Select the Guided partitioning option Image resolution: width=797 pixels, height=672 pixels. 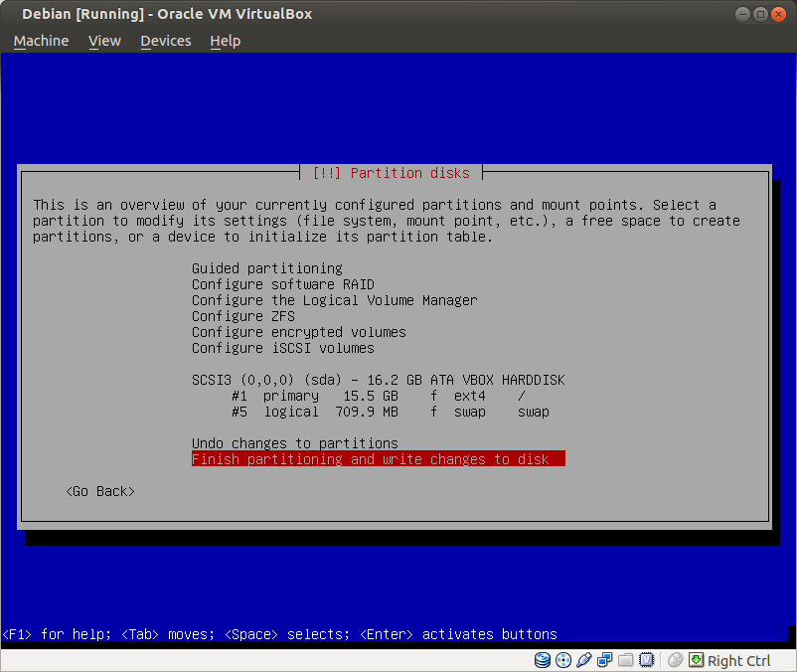click(266, 268)
